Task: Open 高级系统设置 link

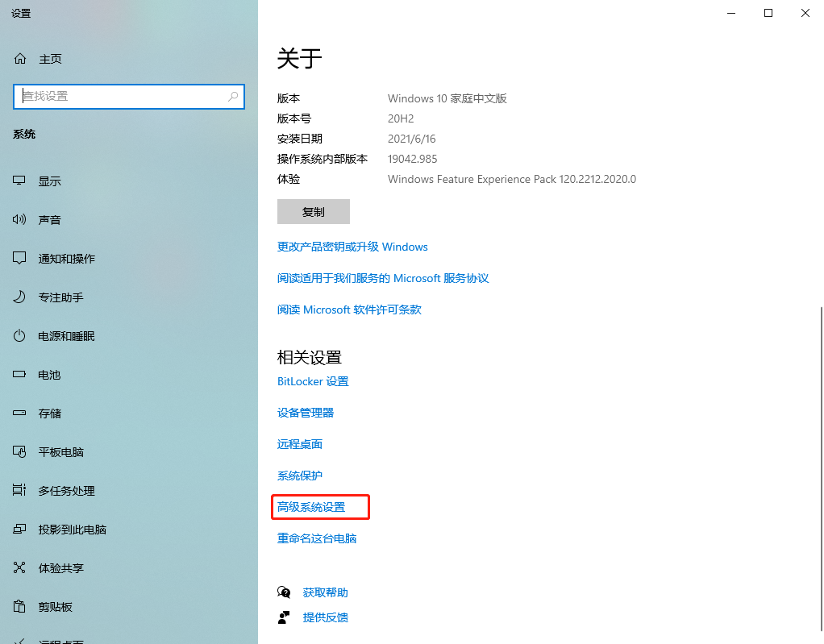Action: click(x=311, y=508)
